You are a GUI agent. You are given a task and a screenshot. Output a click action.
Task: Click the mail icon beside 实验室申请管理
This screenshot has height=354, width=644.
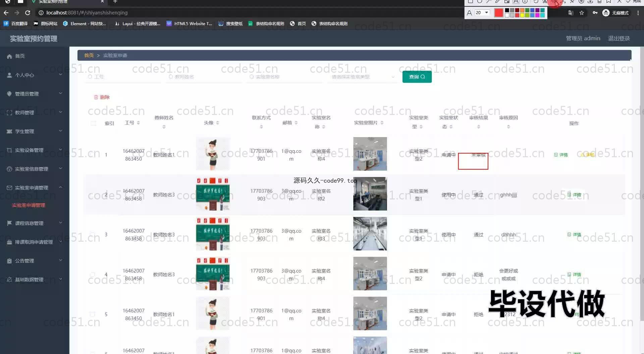tap(9, 188)
